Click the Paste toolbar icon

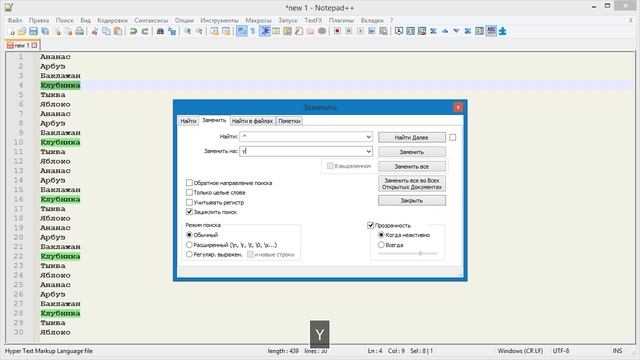tap(118, 31)
